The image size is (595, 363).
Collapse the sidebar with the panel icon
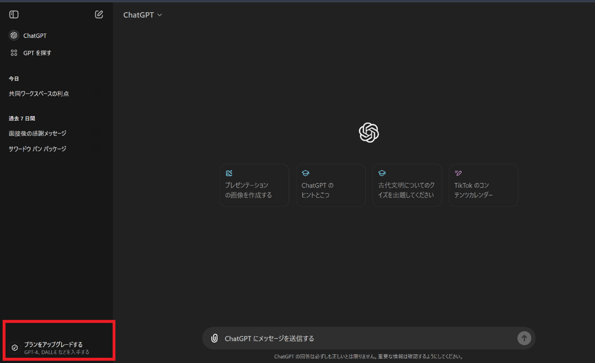[14, 14]
